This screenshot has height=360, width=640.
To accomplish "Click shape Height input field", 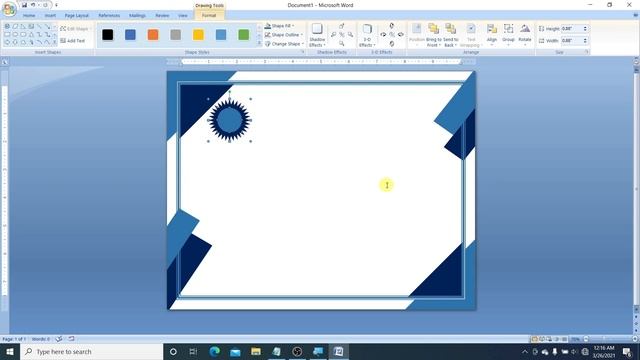I will (571, 29).
